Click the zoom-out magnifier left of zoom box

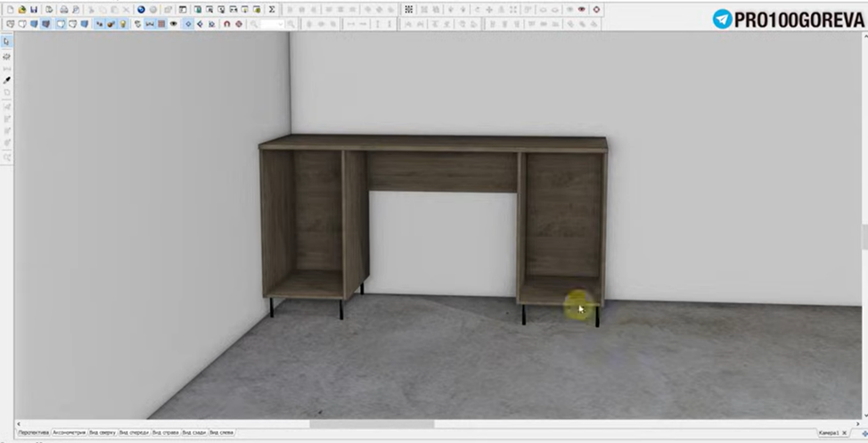[x=253, y=24]
